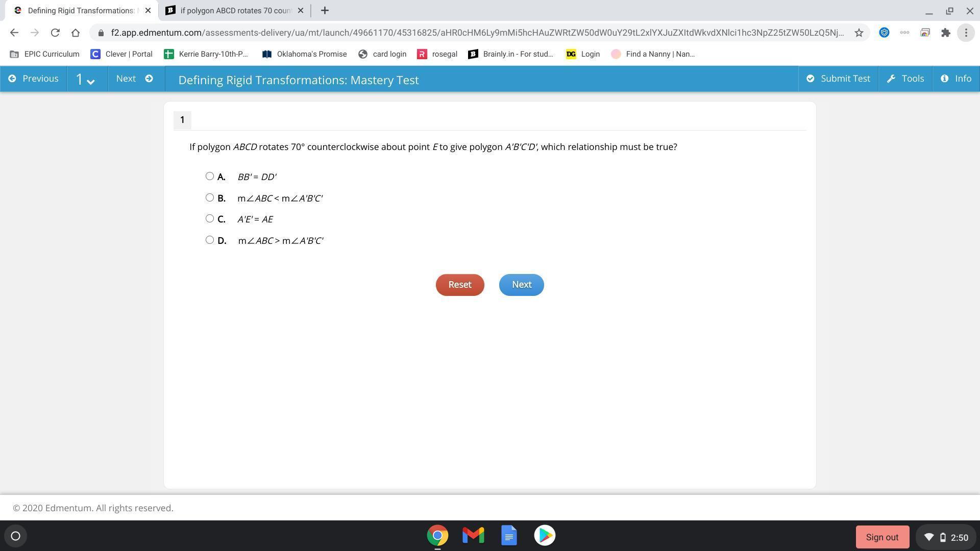This screenshot has height=551, width=980.
Task: Open the Clever Portal bookmark
Action: (121, 54)
